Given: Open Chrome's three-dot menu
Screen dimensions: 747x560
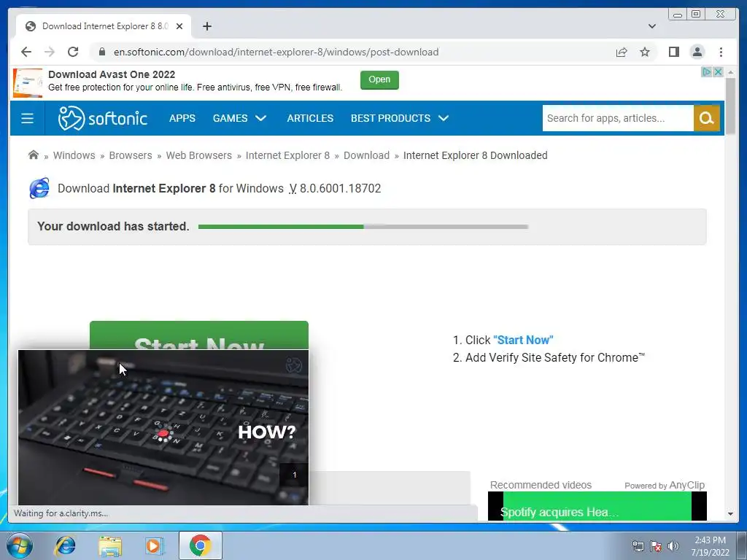Looking at the screenshot, I should (721, 52).
